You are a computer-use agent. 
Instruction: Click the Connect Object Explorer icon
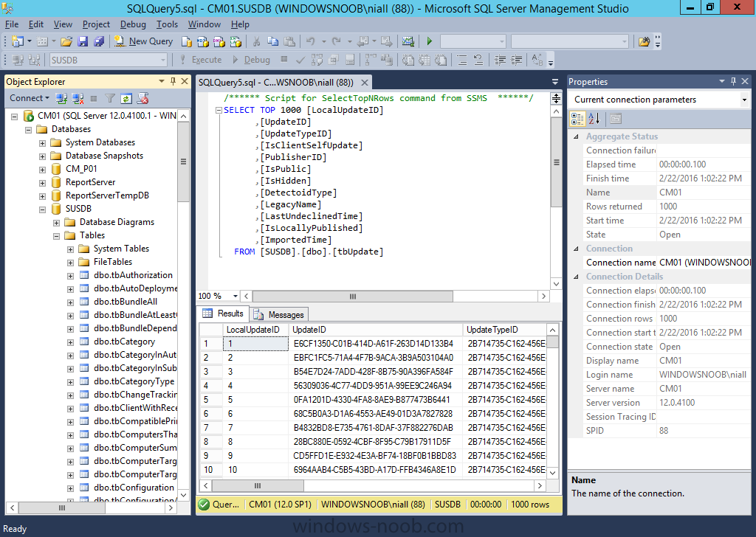(x=61, y=99)
